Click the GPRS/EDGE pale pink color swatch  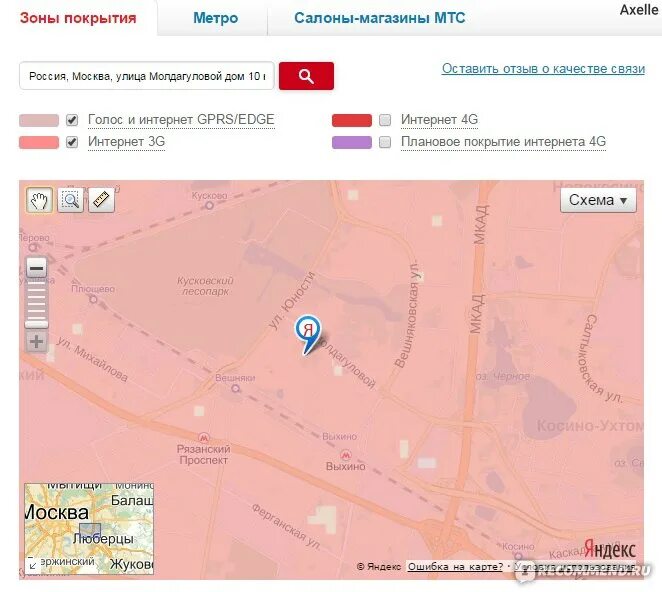tap(39, 120)
